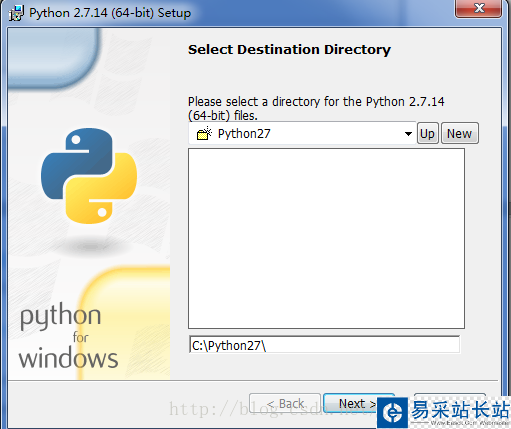Click the installer icon in title bar
Screen dimensions: 511x429
click(x=16, y=13)
